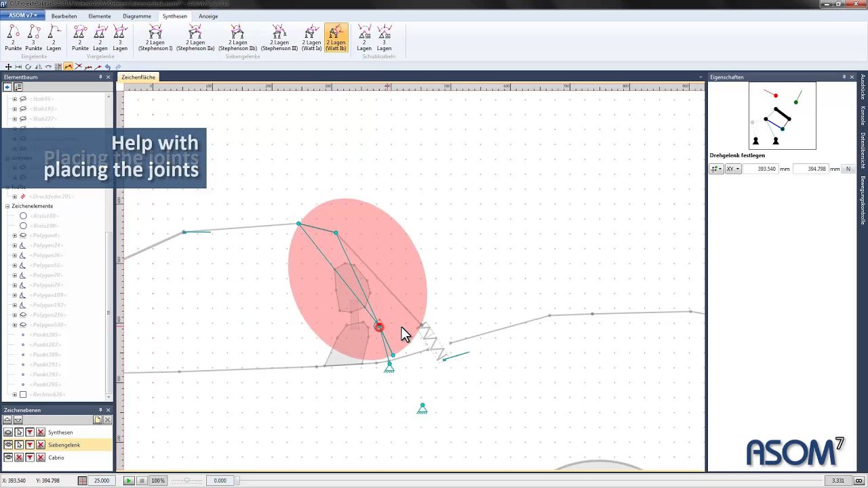Select Viergelenke 2 Lagen synthesis
868x488 pixels.
(x=100, y=38)
